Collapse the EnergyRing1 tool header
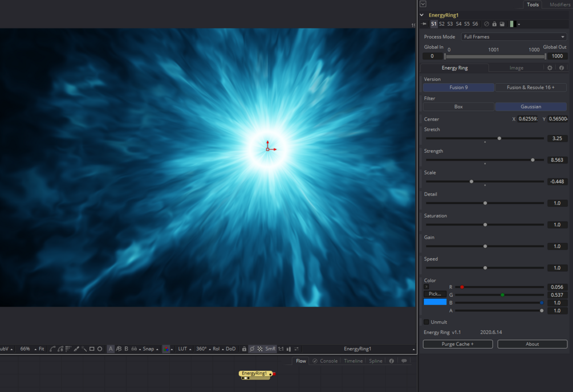The height and width of the screenshot is (392, 573). click(x=422, y=15)
